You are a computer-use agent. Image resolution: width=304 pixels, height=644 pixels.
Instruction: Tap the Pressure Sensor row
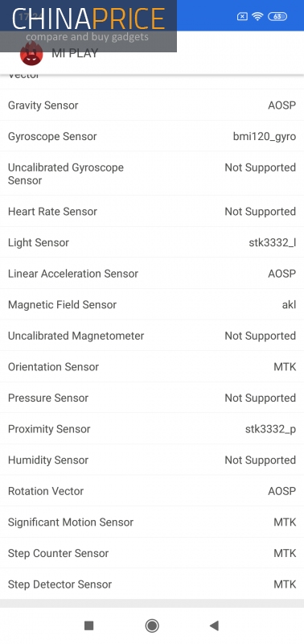[x=152, y=398]
